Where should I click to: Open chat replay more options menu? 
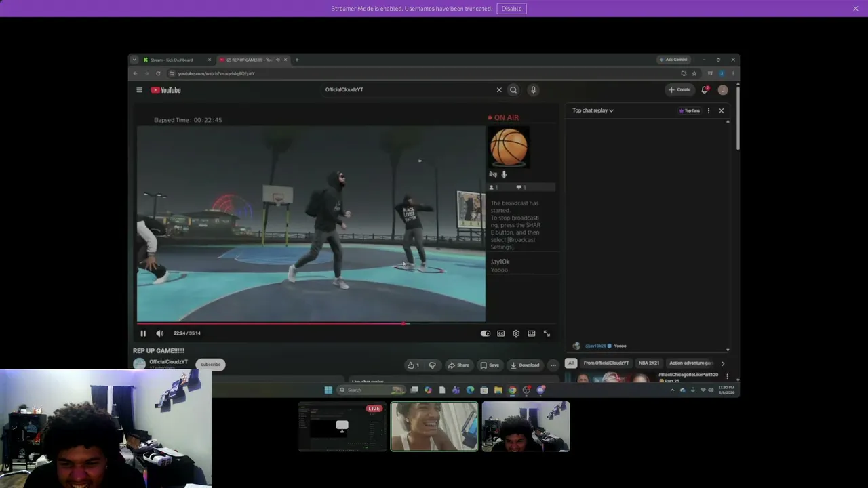(709, 110)
